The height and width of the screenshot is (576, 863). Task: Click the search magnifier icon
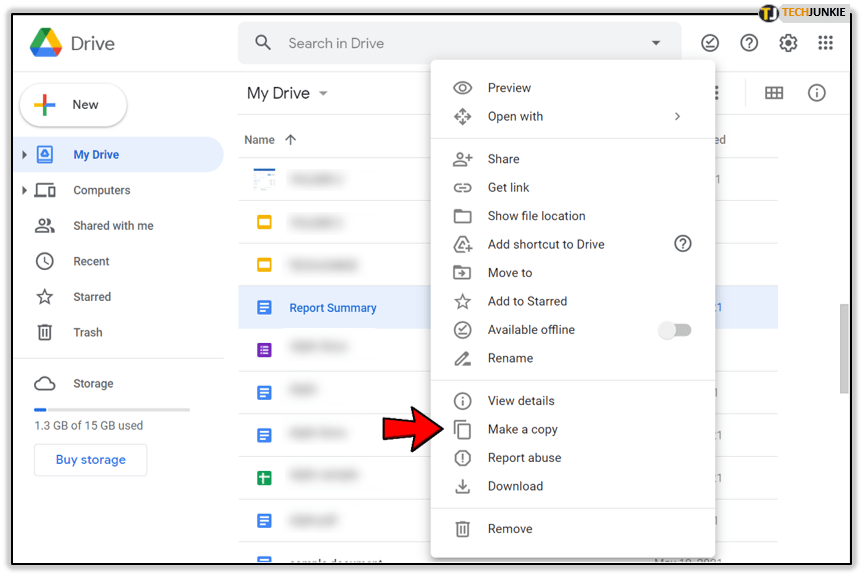coord(264,43)
